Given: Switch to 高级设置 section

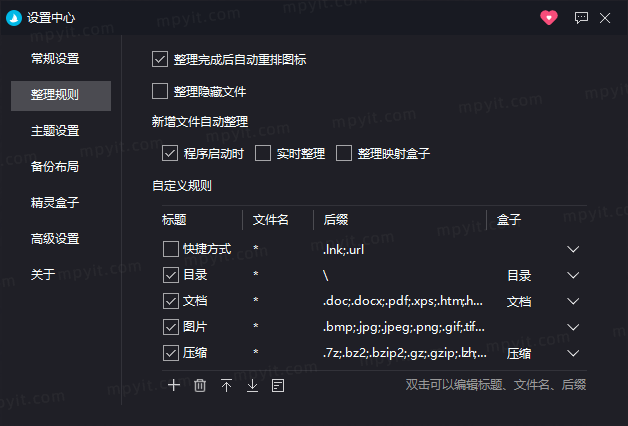Looking at the screenshot, I should [x=55, y=239].
